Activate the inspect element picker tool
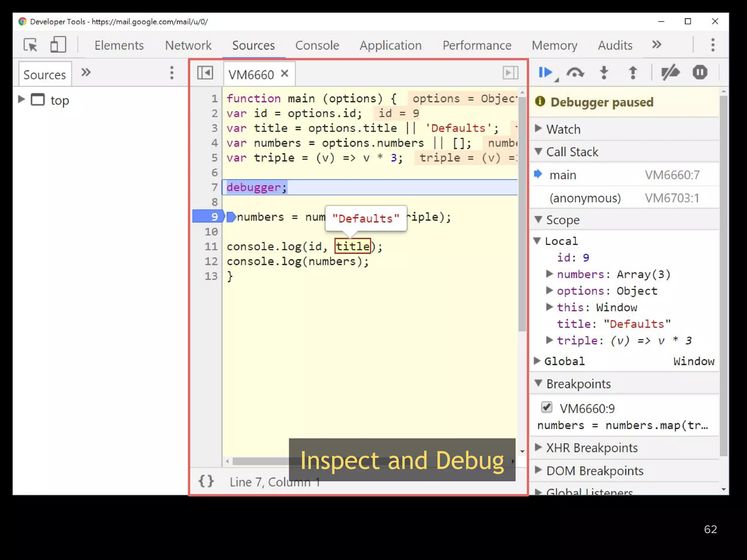Screen dimensions: 747x560 pos(30,45)
